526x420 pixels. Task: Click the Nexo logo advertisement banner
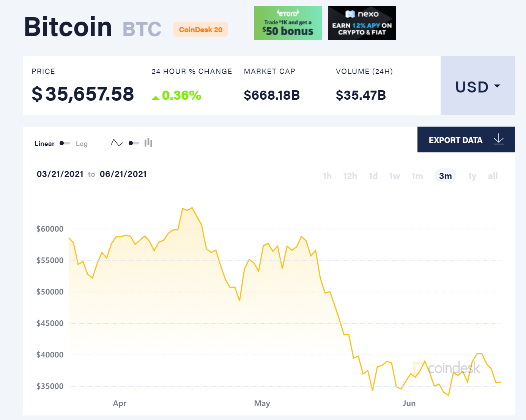click(x=362, y=23)
